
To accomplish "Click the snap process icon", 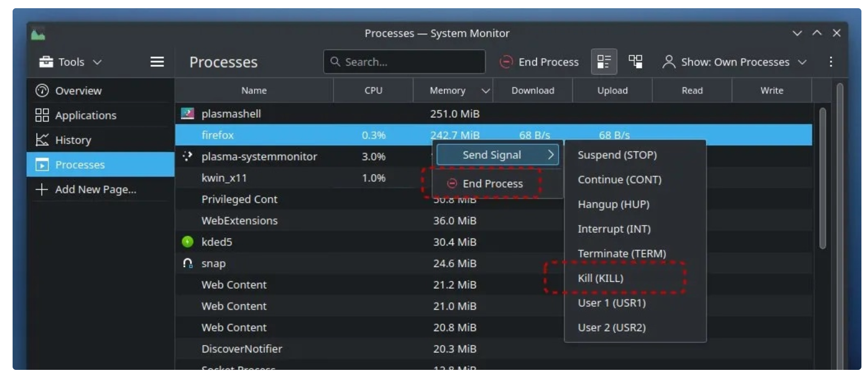I will [x=187, y=263].
